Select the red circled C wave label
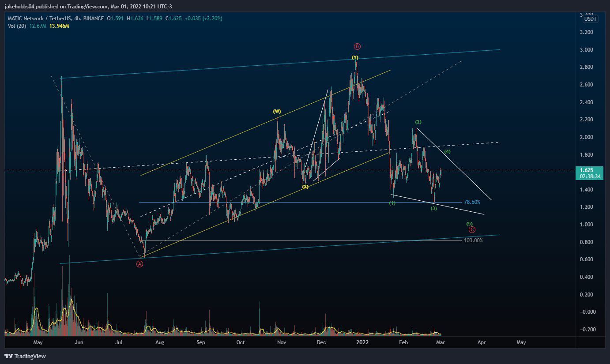The height and width of the screenshot is (364, 610). tap(472, 229)
